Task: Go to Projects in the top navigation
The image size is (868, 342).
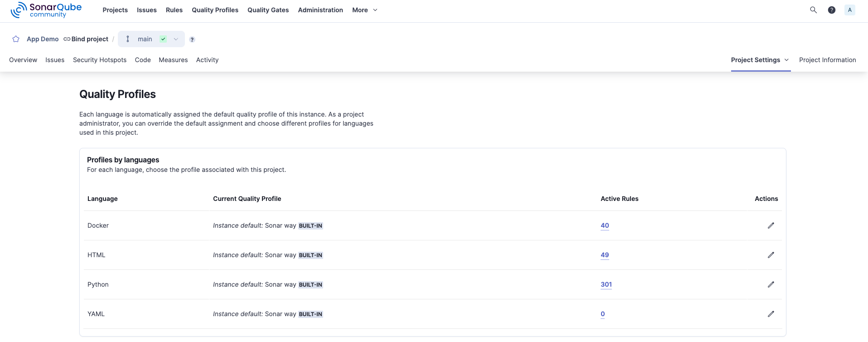Action: point(115,10)
